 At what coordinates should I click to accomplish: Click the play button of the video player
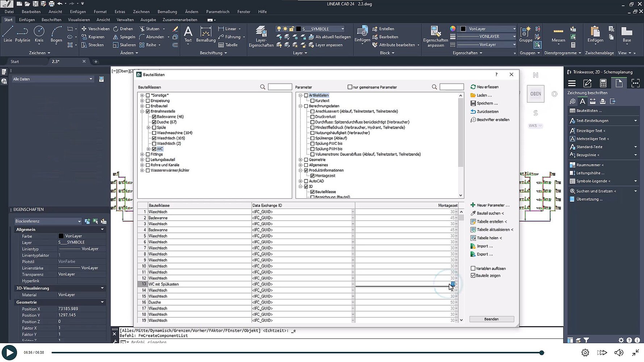tap(10, 352)
